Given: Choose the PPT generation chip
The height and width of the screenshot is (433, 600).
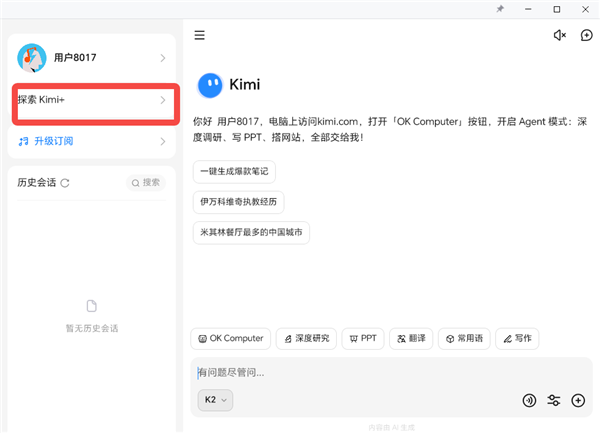Looking at the screenshot, I should [x=363, y=339].
